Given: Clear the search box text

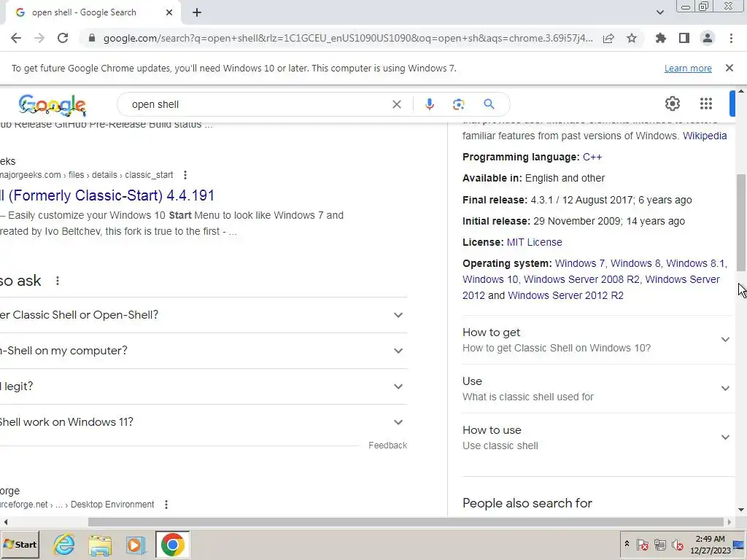Looking at the screenshot, I should [396, 104].
